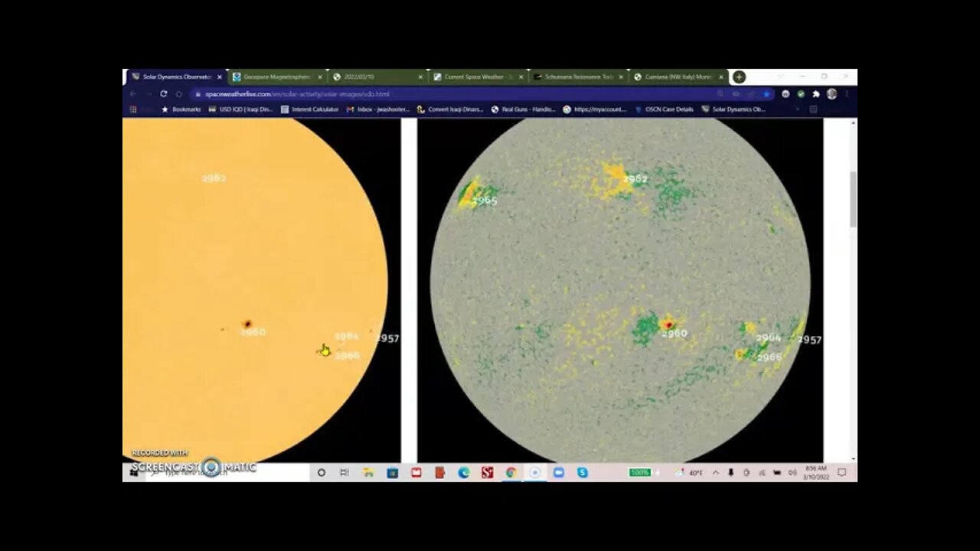Open the Cortana circle on the taskbar

[322, 473]
